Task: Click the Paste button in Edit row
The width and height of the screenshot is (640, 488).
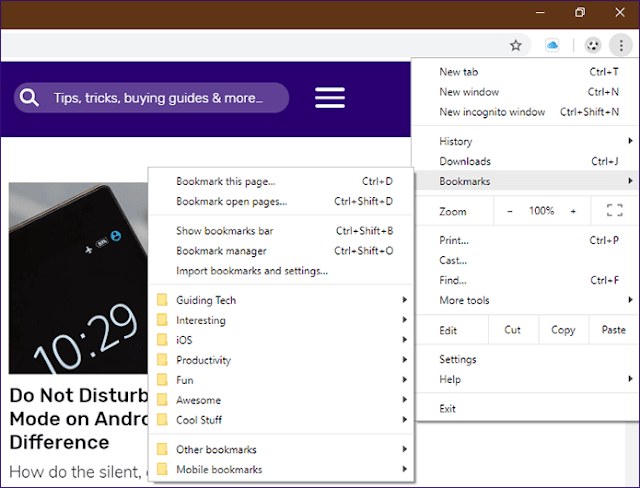Action: pos(613,330)
